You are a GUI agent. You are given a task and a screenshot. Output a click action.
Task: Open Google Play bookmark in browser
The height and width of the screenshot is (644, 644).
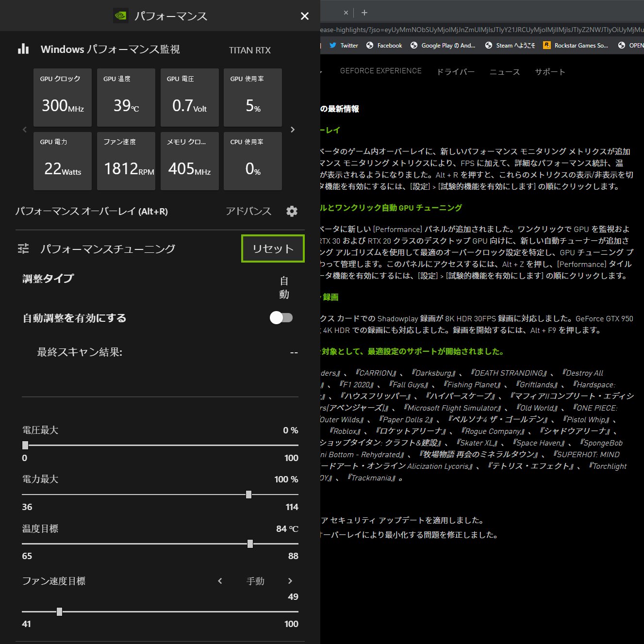tap(443, 45)
